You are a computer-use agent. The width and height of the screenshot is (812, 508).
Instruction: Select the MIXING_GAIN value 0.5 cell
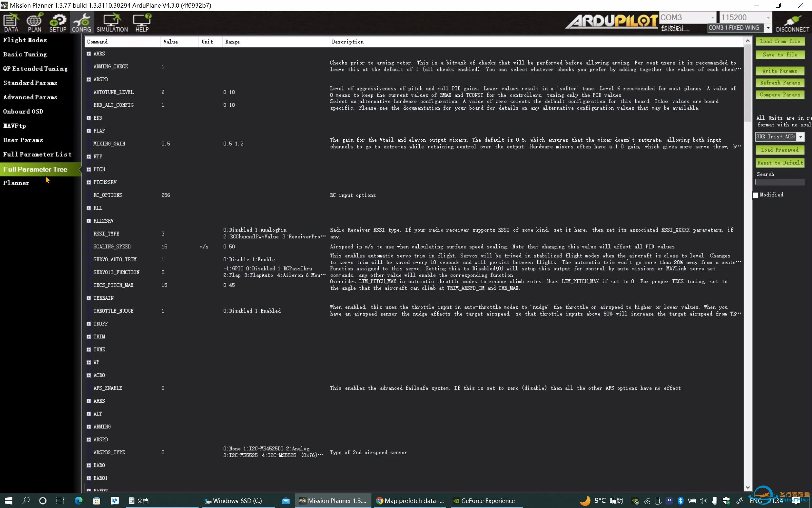pyautogui.click(x=179, y=144)
